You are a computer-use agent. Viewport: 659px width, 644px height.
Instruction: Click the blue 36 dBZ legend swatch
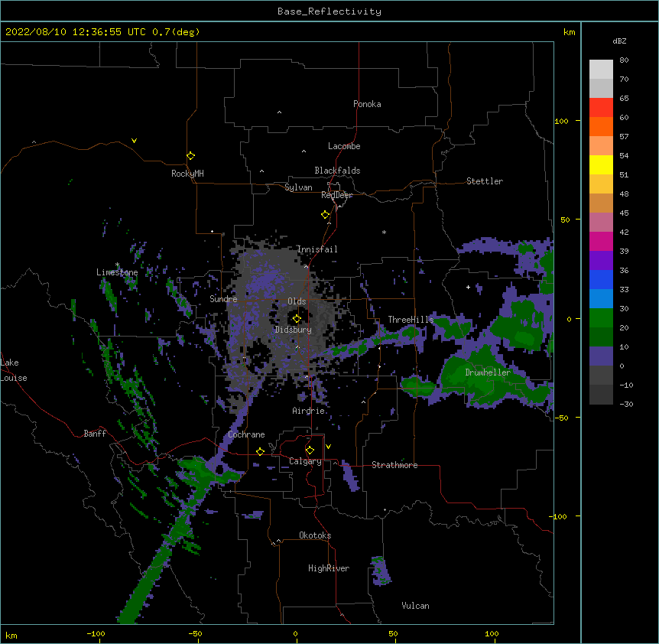(601, 279)
